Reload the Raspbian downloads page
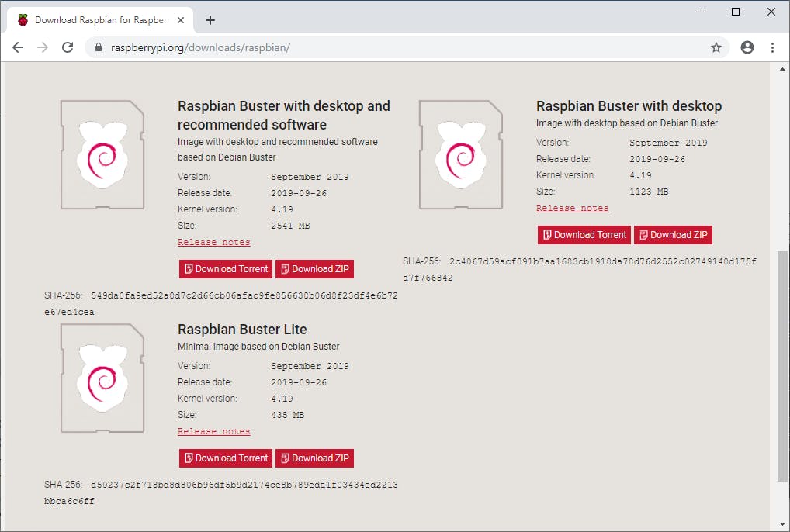Viewport: 790px width, 532px height. (x=68, y=47)
